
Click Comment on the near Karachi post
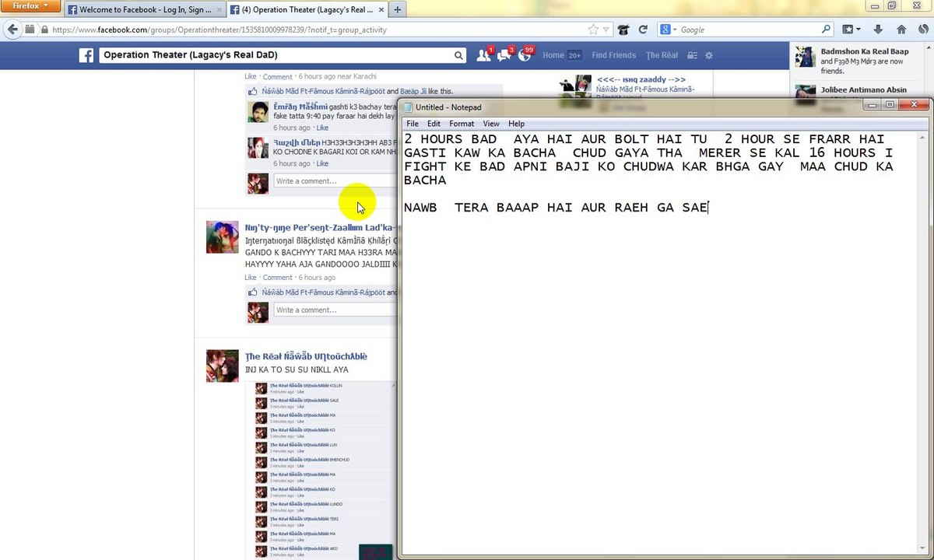point(278,76)
